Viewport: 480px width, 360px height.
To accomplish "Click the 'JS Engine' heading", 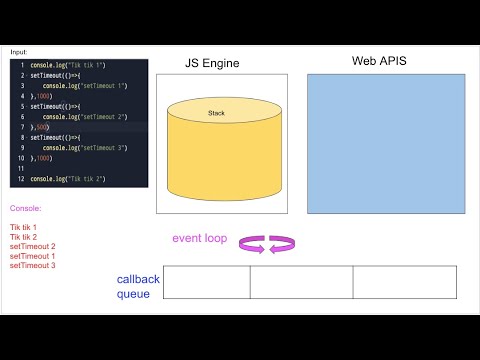I will pos(212,63).
